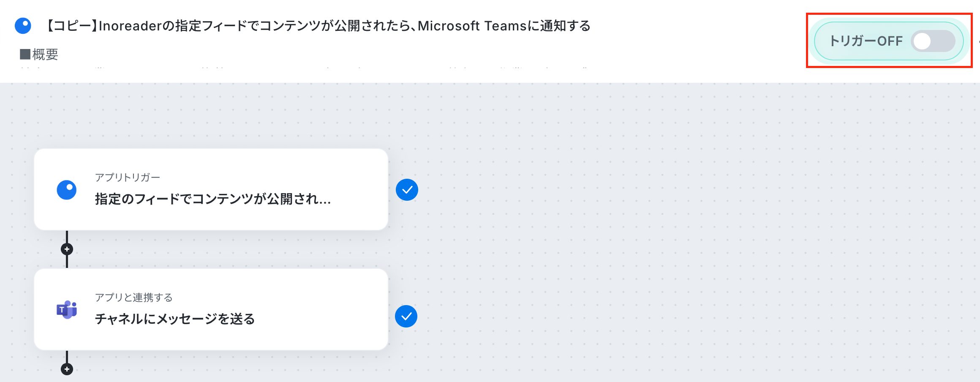The width and height of the screenshot is (980, 382).
Task: Turn on the トリガーOFF switch
Action: click(933, 41)
